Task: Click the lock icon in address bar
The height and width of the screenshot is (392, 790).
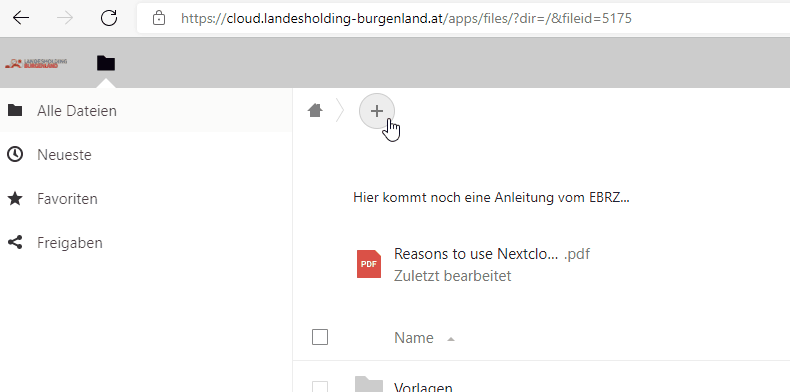Action: point(159,19)
